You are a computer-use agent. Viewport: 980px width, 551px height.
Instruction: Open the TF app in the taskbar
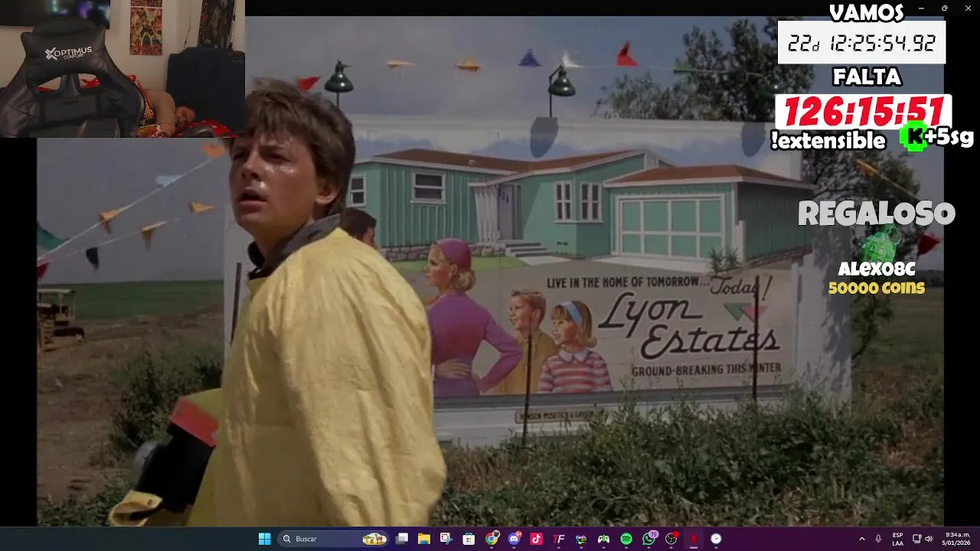click(x=559, y=539)
